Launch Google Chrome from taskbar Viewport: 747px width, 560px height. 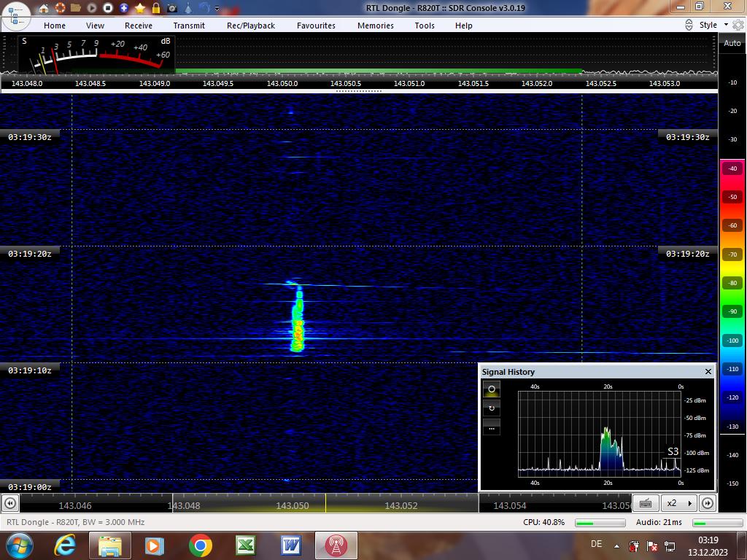point(200,545)
